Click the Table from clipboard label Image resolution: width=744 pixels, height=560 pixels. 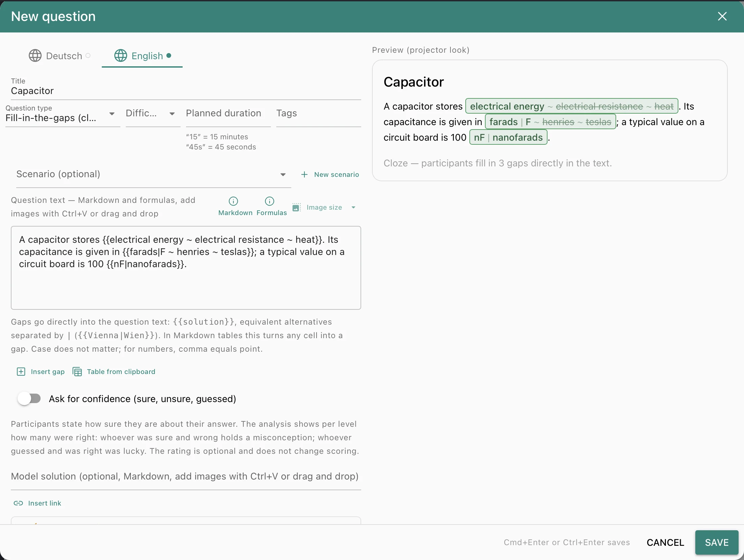click(121, 372)
